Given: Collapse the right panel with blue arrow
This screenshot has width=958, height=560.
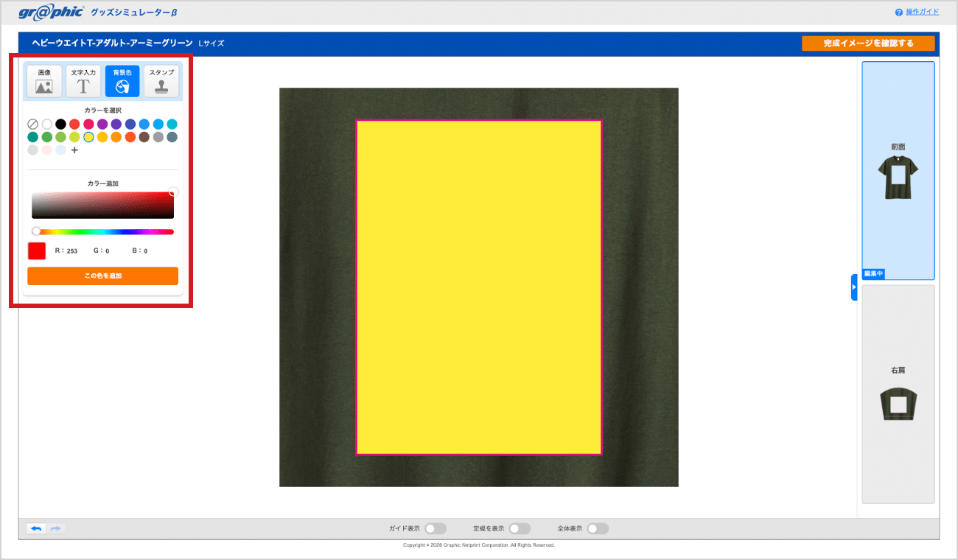Looking at the screenshot, I should 854,287.
